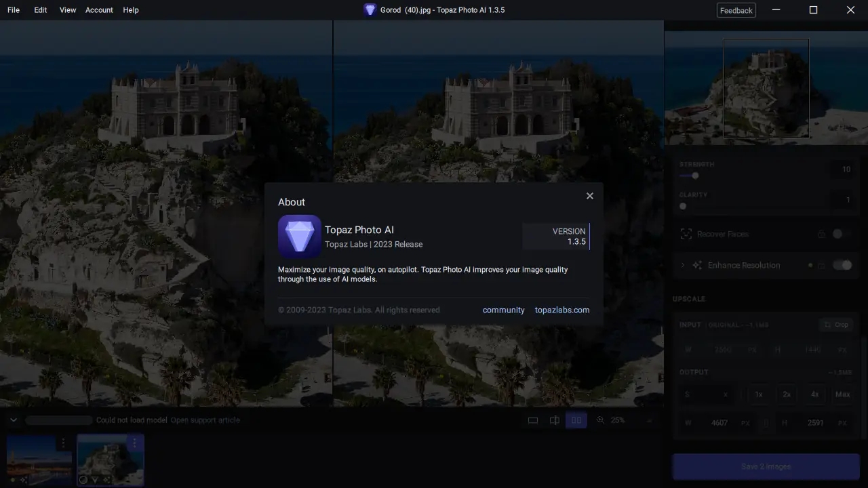Click the Crop button
This screenshot has width=868, height=488.
tap(836, 325)
